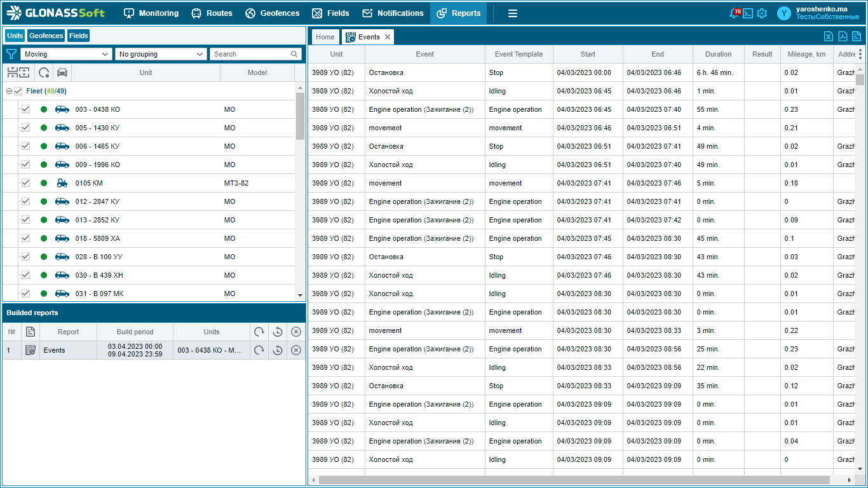Toggle checkbox for unit 006 - 1465 КУ

coord(25,146)
